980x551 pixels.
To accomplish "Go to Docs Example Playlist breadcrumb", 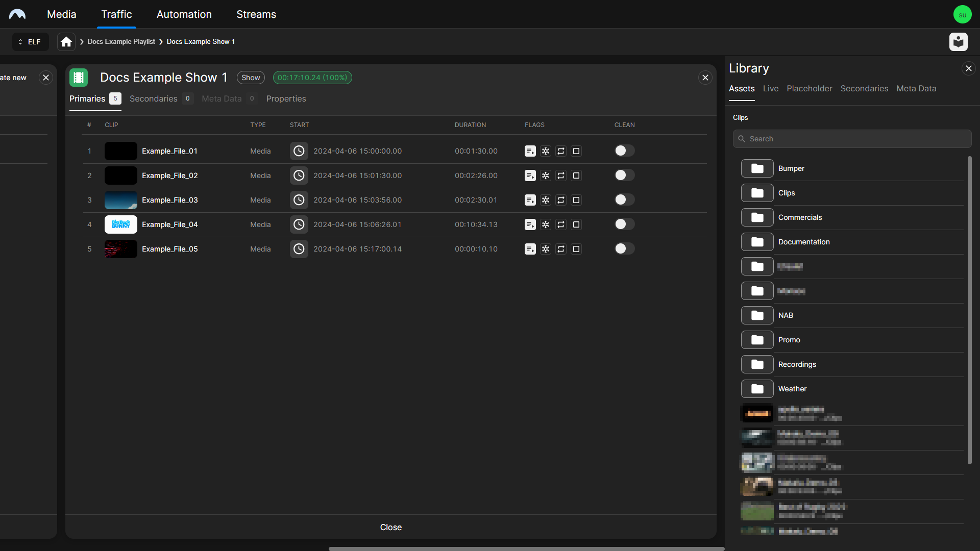I will pyautogui.click(x=121, y=42).
